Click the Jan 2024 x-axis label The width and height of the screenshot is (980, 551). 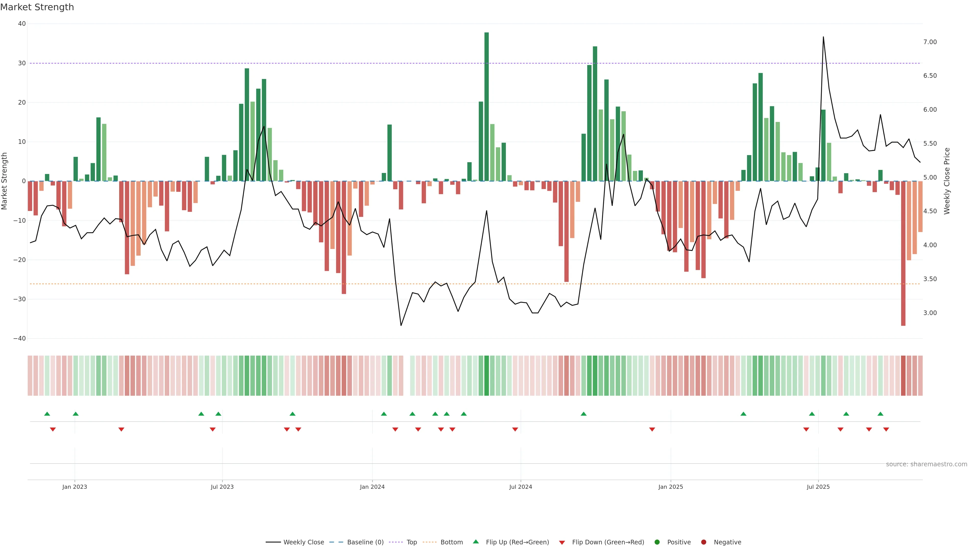[372, 487]
